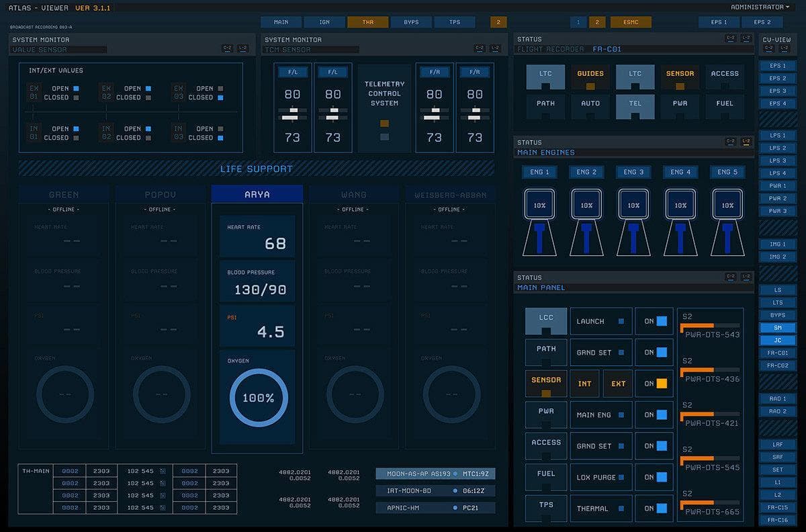806x532 pixels.
Task: Check the OPEN box for valve EX 01
Action: point(76,88)
